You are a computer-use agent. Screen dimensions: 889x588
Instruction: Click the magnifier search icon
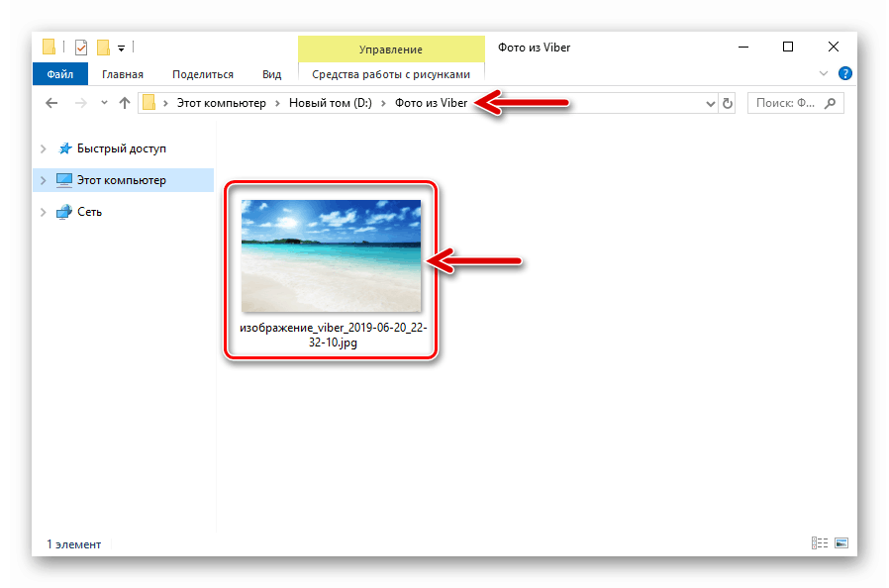tap(830, 103)
